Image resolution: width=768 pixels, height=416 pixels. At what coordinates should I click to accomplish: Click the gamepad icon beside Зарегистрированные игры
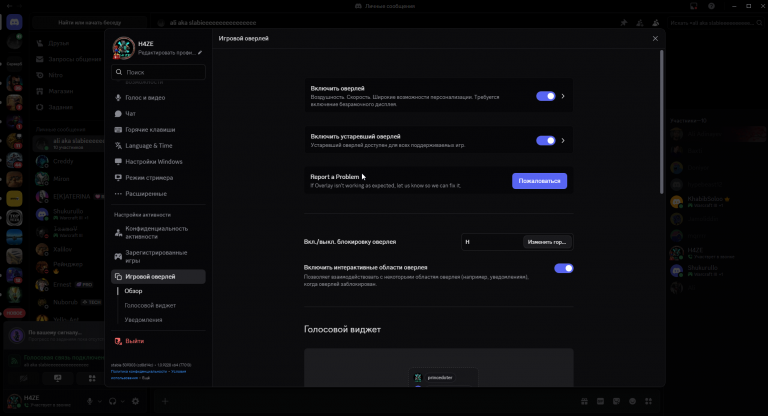(118, 256)
